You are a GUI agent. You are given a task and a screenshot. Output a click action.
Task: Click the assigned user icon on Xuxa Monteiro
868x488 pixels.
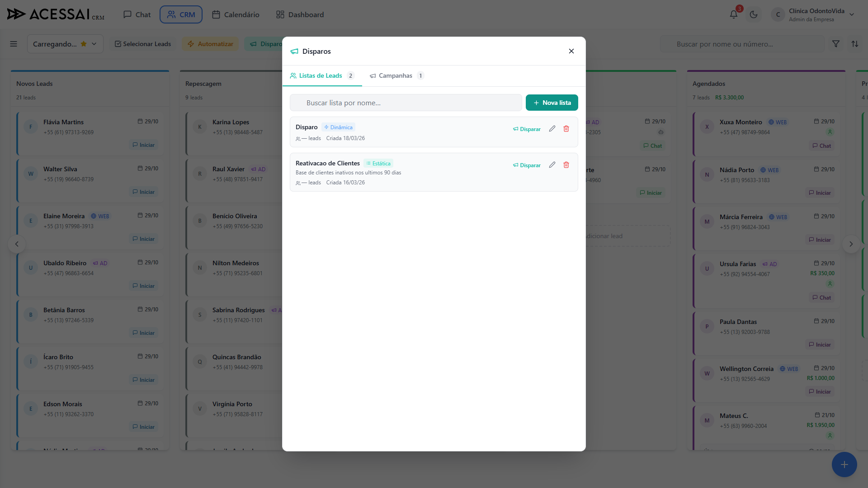pos(830,132)
